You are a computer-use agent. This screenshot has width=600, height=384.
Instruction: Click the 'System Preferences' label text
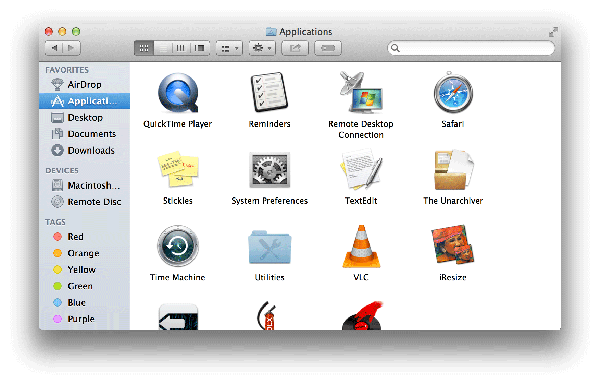269,201
